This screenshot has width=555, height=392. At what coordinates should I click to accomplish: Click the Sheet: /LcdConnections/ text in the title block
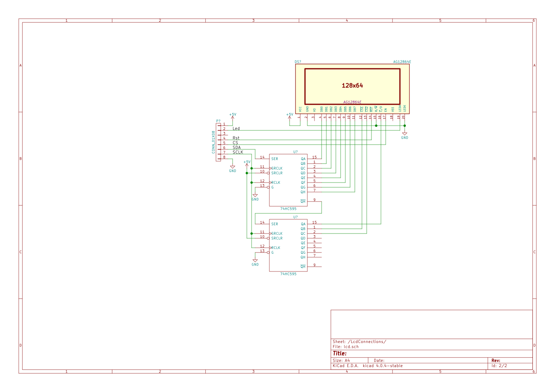pyautogui.click(x=359, y=341)
